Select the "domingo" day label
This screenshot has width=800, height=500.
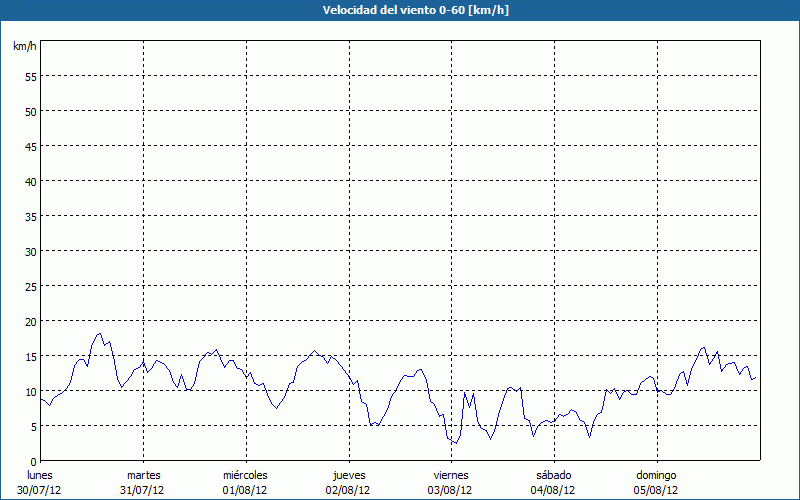coord(656,475)
